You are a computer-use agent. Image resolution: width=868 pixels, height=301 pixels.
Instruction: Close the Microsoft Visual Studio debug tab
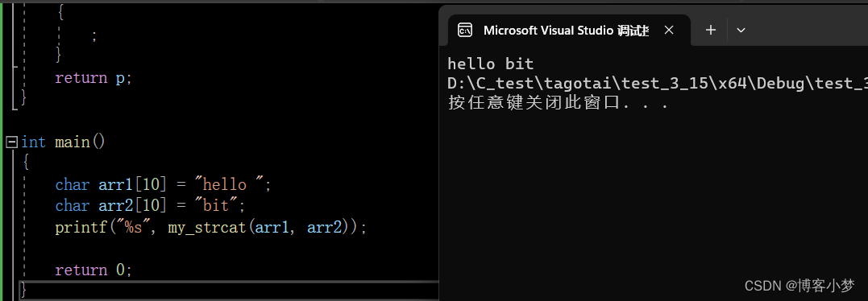pos(669,30)
